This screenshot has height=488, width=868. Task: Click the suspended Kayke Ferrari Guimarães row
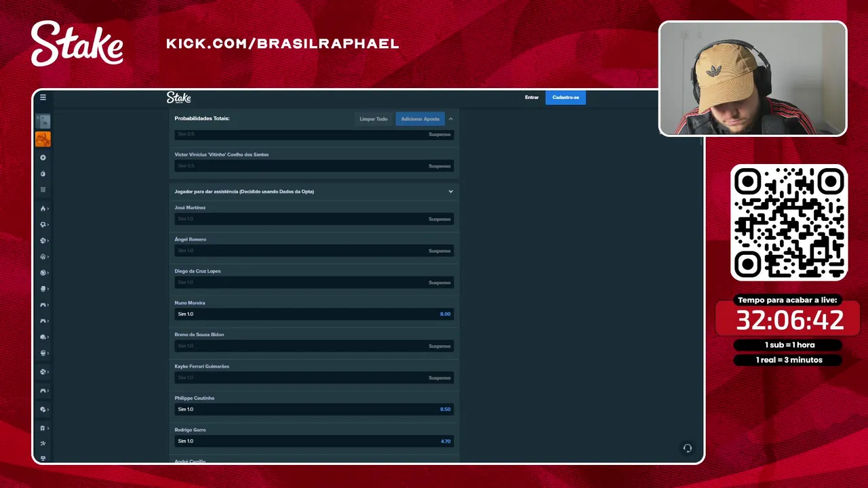(x=314, y=378)
